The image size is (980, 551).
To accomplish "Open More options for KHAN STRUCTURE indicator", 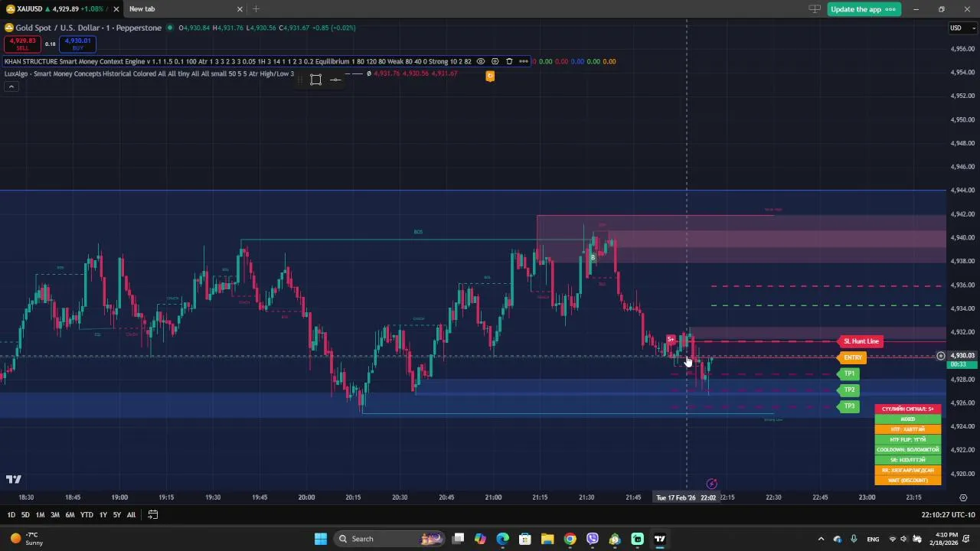I will 524,61.
